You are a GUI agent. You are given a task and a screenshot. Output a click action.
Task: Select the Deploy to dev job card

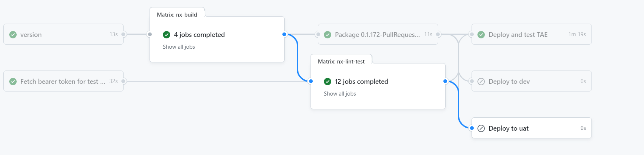(531, 81)
